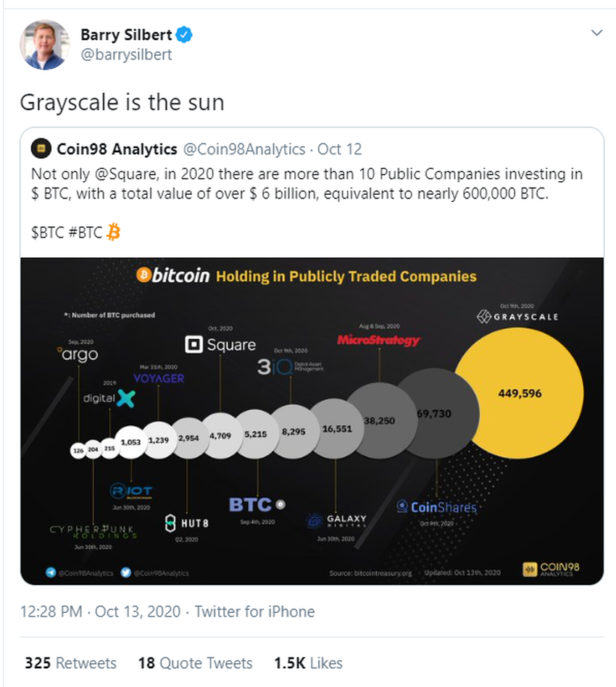
Task: Click the Grayscale logo in infographic
Action: click(517, 317)
